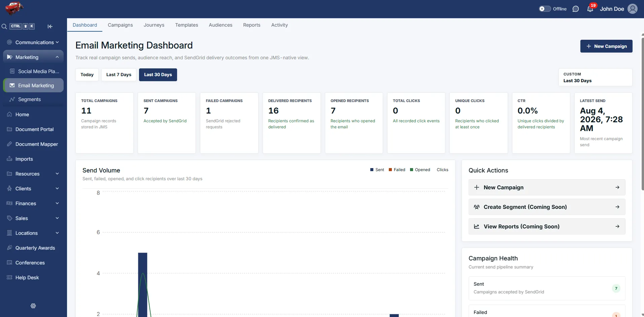
Task: Click the Clients icon
Action: pos(9,188)
